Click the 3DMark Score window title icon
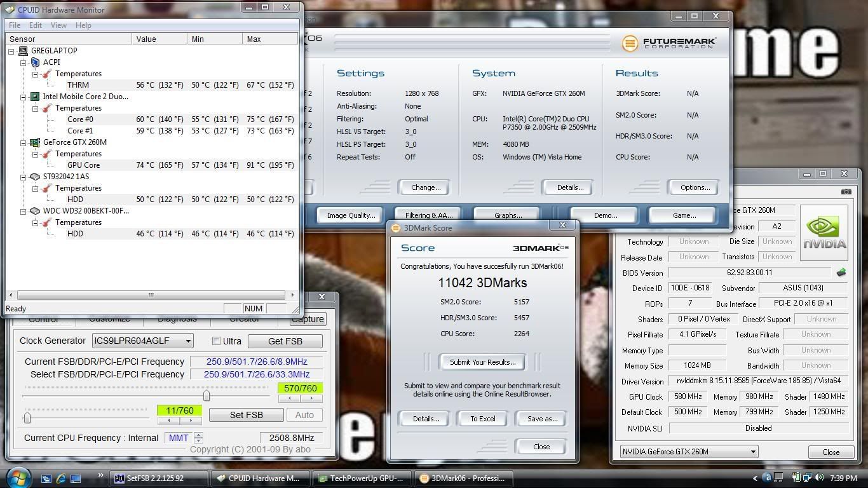Viewport: 868px width, 488px height. click(x=396, y=228)
